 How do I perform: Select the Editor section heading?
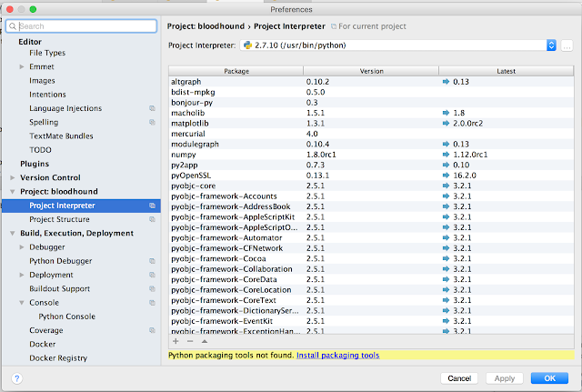point(30,42)
